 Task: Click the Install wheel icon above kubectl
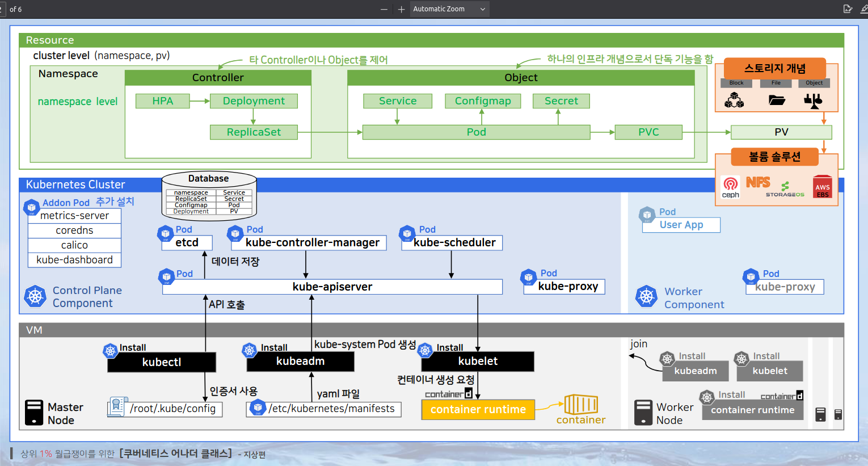pos(111,351)
